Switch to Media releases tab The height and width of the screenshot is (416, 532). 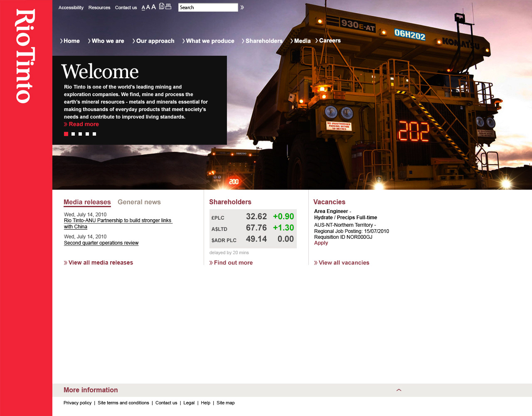pos(87,202)
